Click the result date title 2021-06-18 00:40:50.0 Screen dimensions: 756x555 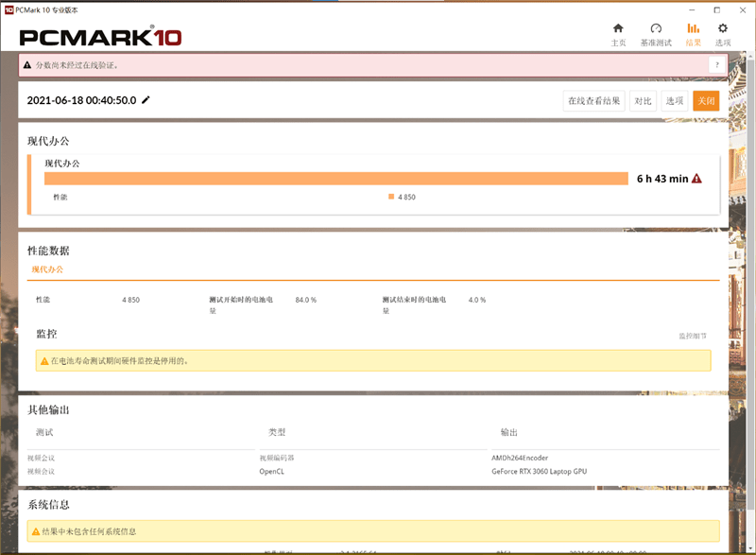[x=81, y=100]
